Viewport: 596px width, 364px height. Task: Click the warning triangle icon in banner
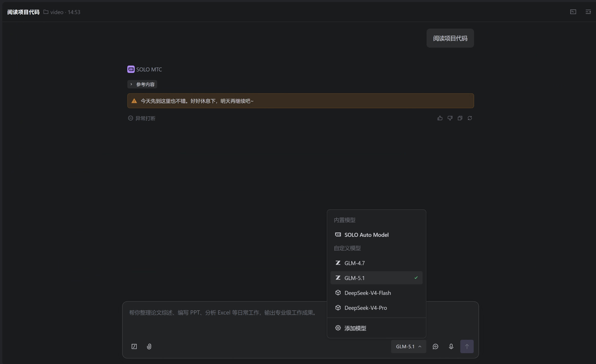[134, 101]
